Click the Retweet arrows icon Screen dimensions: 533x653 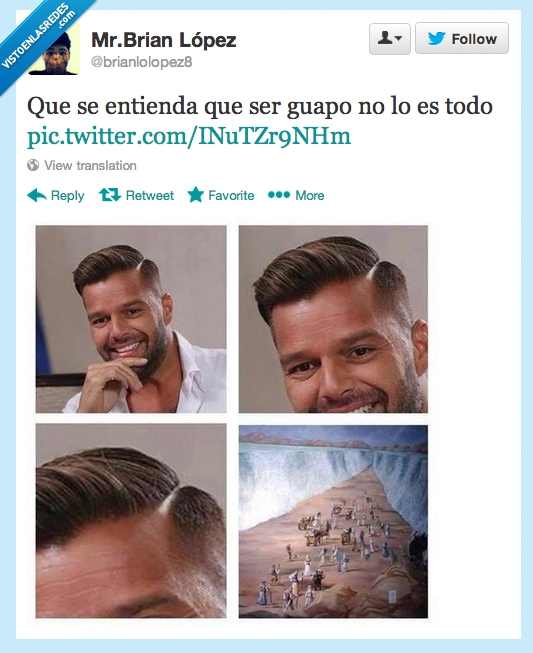pos(110,194)
